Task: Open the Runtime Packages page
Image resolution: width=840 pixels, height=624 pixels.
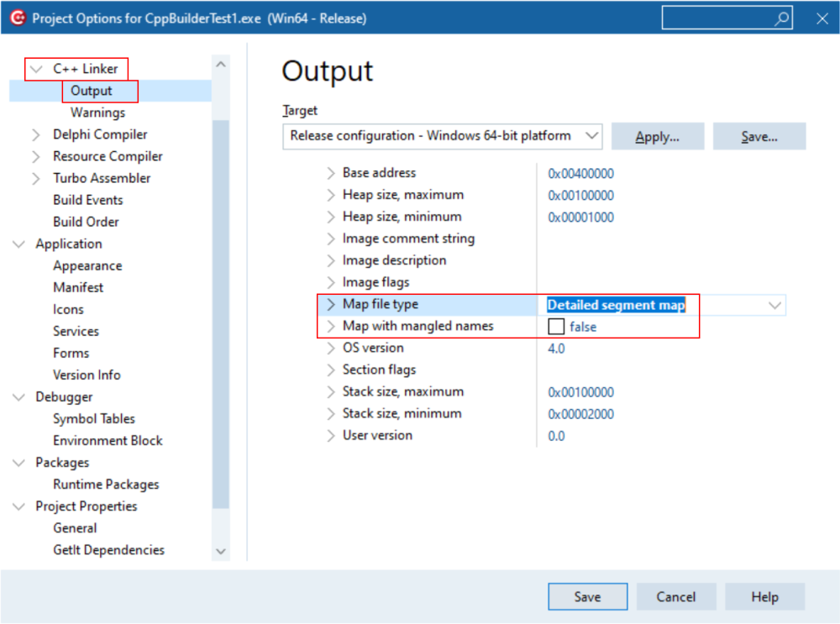Action: (106, 485)
